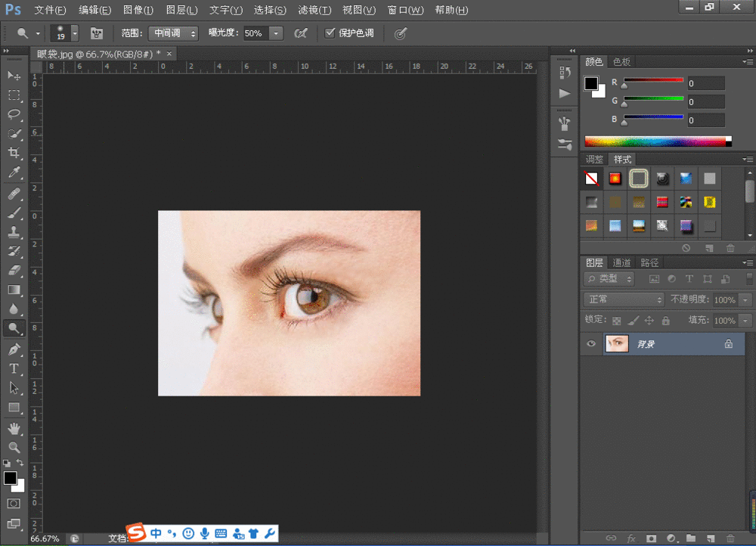Open the 滤镜(T) menu
The image size is (756, 546).
[314, 10]
